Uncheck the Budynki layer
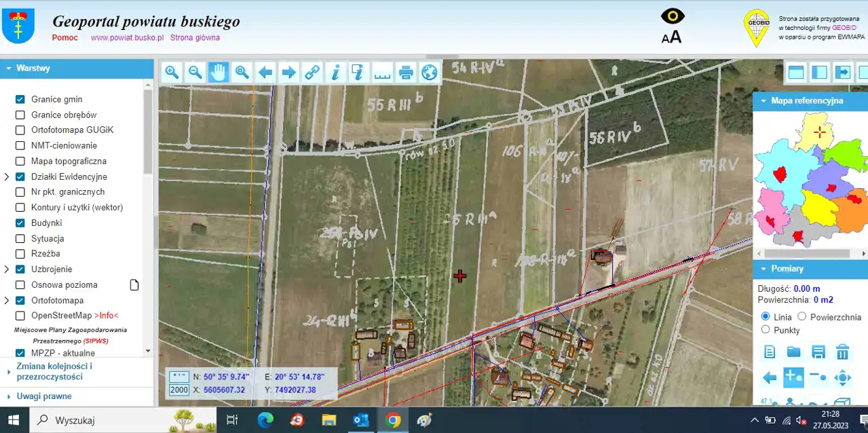The height and width of the screenshot is (433, 868). 20,223
